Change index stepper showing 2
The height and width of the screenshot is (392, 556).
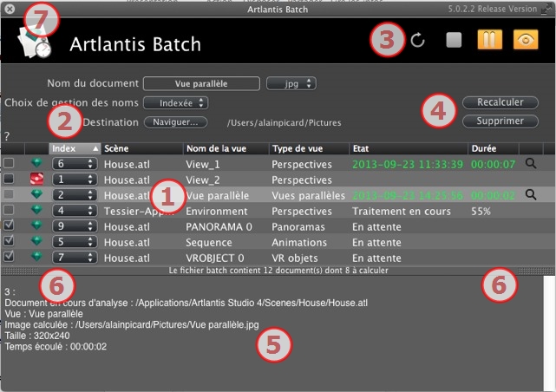75,195
